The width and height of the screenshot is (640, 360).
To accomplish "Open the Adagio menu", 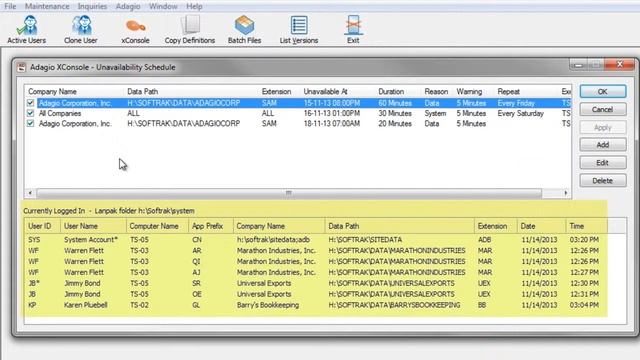I will tap(128, 7).
